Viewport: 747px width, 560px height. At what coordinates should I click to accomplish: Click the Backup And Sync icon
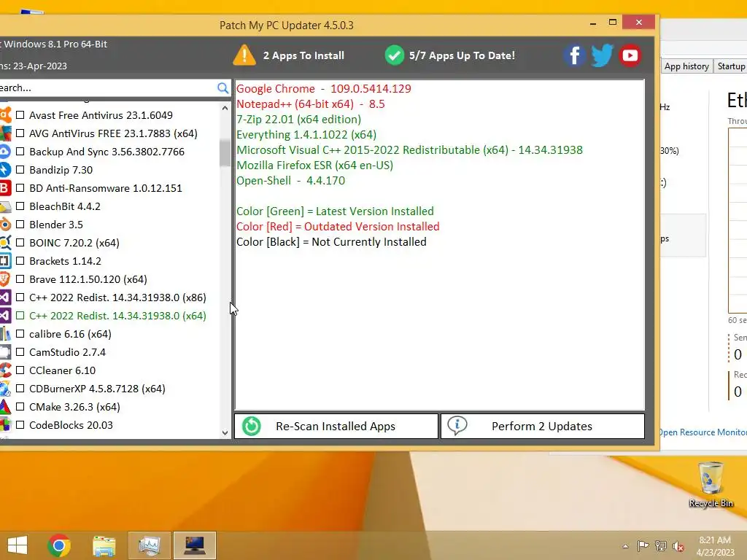(x=5, y=152)
